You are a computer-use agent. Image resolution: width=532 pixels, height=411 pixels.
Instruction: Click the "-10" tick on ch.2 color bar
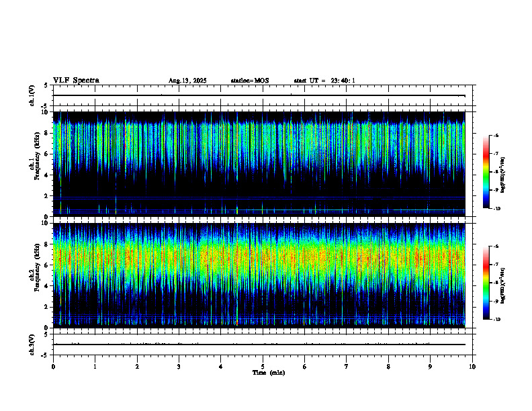[497, 320]
